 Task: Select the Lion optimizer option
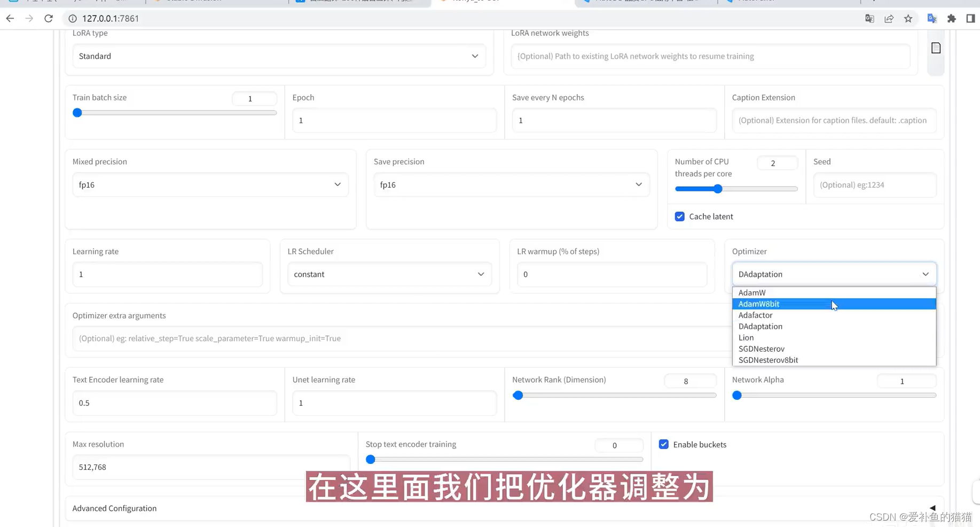[834, 337]
